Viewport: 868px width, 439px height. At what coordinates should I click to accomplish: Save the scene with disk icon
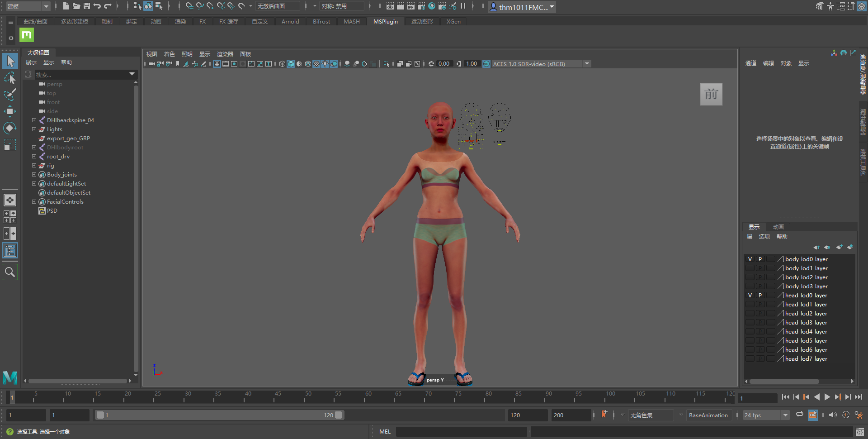tap(87, 6)
